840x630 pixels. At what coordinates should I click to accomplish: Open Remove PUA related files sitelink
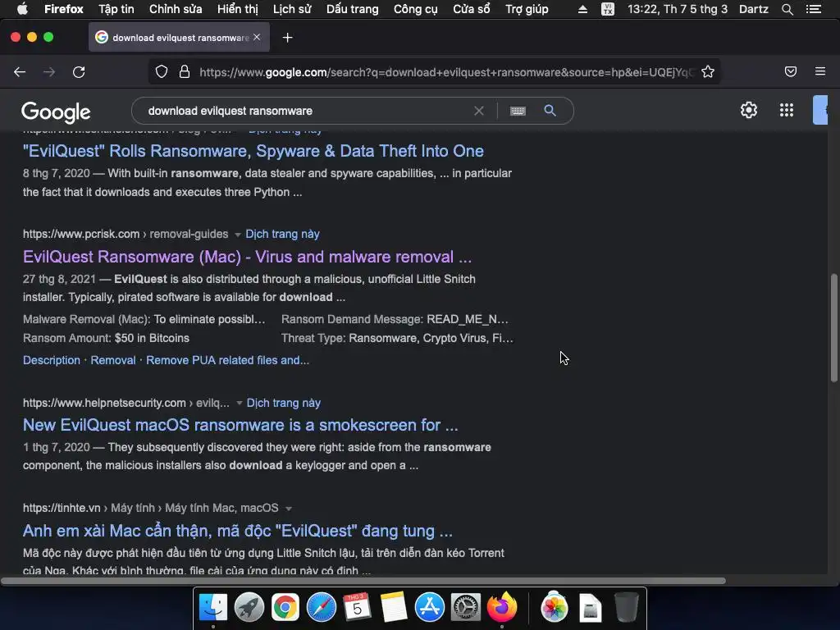(228, 360)
